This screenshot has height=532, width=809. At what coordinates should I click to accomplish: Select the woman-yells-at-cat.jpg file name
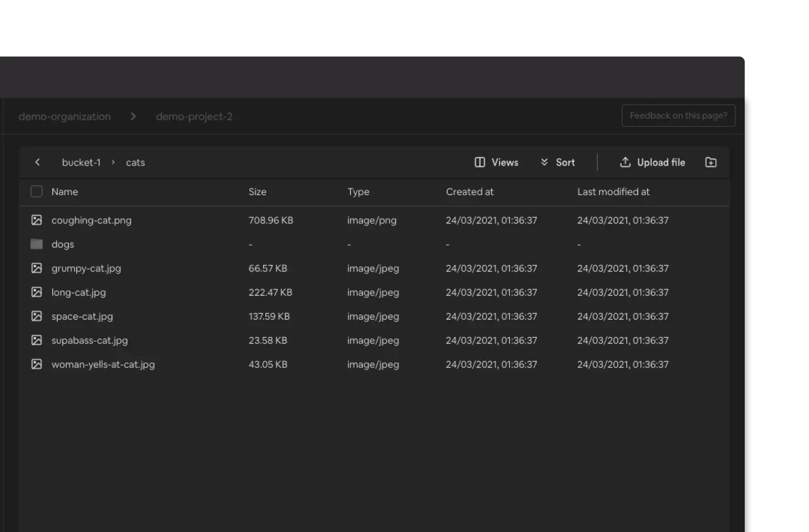point(103,365)
